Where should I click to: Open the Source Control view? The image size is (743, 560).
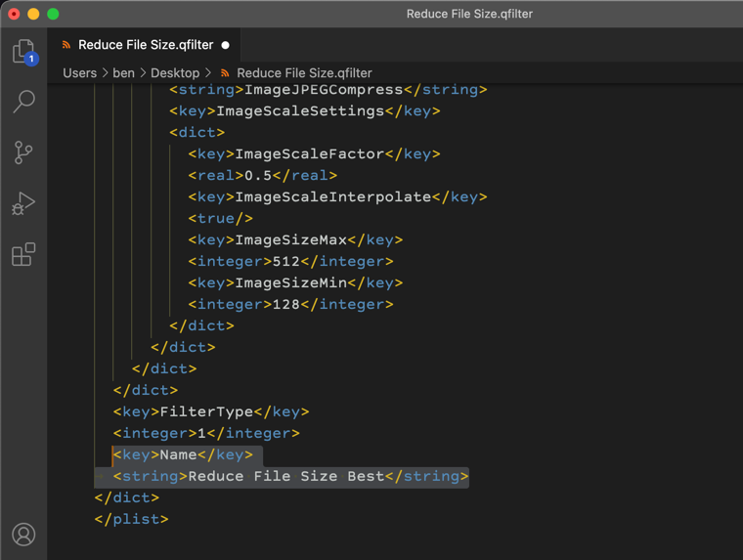[23, 152]
